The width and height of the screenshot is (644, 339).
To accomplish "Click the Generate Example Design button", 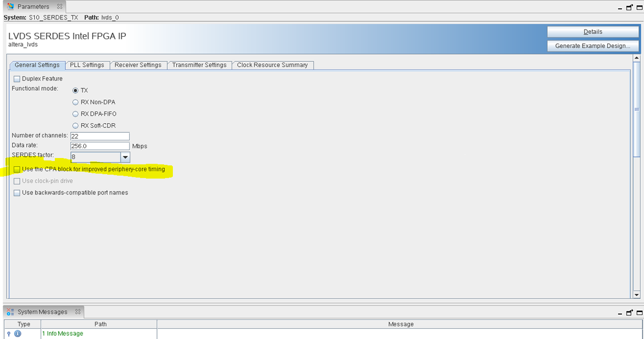I will coord(592,46).
